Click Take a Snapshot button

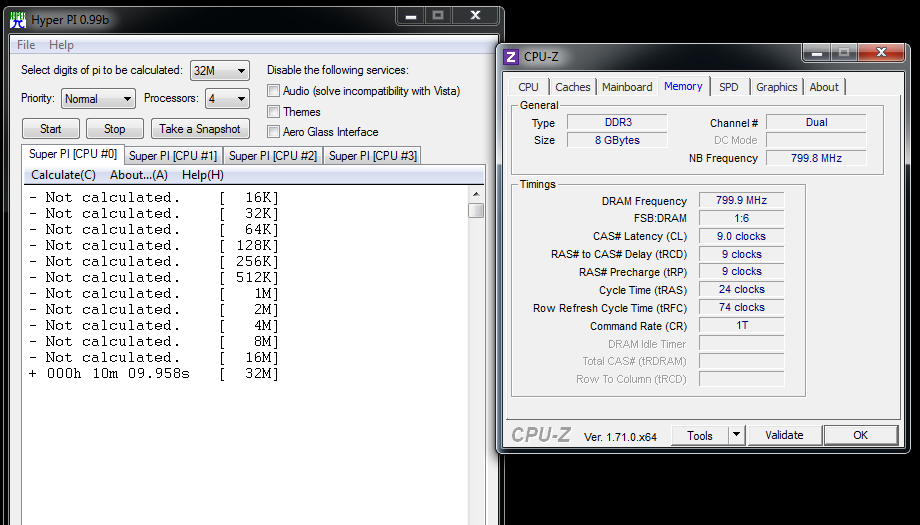(x=199, y=129)
